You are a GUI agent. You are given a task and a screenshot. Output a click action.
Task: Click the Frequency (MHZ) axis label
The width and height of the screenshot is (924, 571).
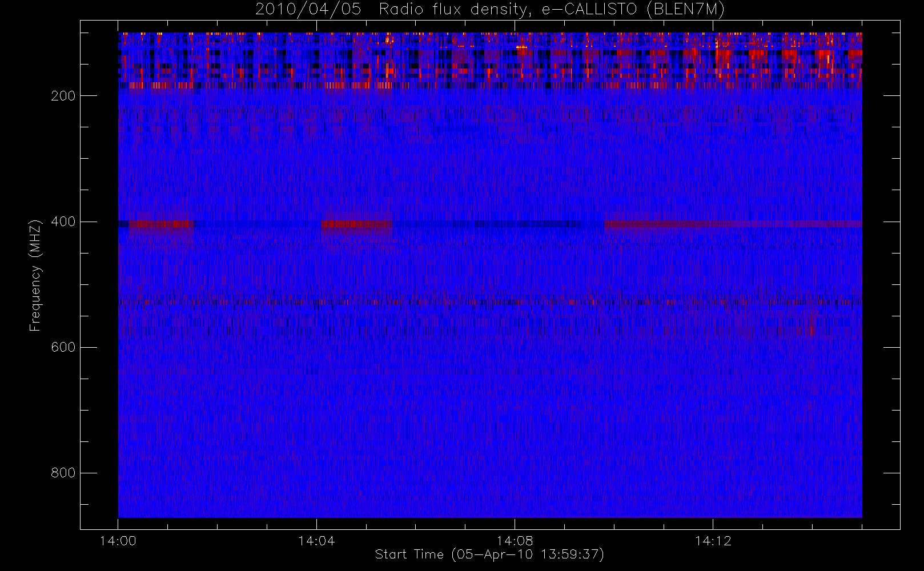(35, 275)
